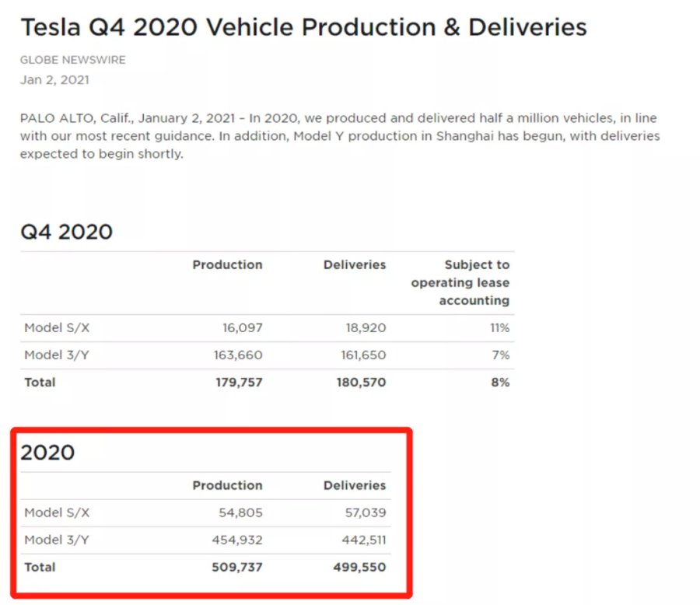Click Production header in full-year 2020 table
This screenshot has width=700, height=605.
click(x=227, y=485)
